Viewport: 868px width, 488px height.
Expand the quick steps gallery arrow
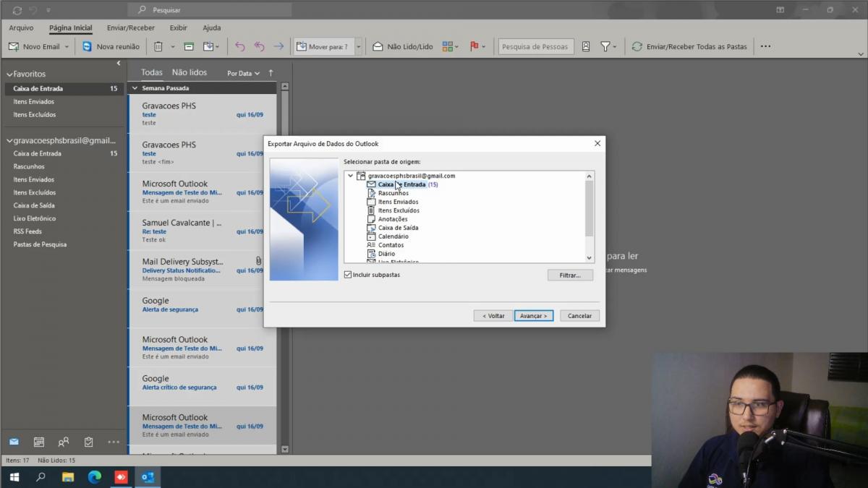pos(358,46)
